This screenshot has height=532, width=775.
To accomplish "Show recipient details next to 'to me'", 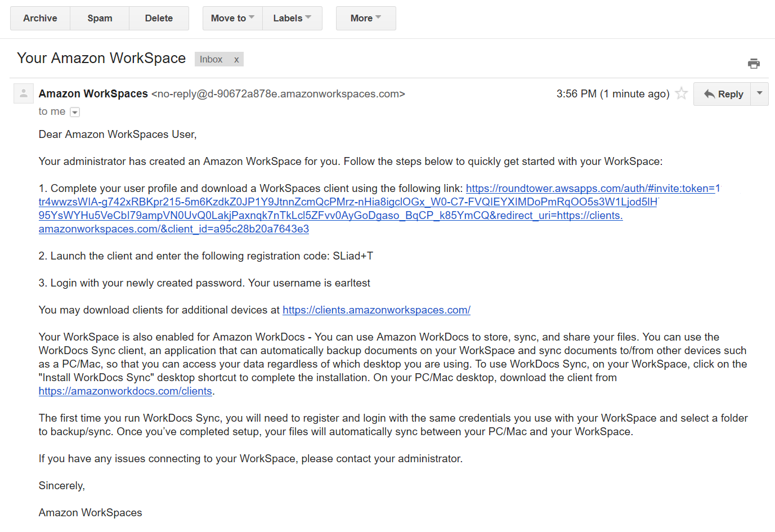I will 75,112.
